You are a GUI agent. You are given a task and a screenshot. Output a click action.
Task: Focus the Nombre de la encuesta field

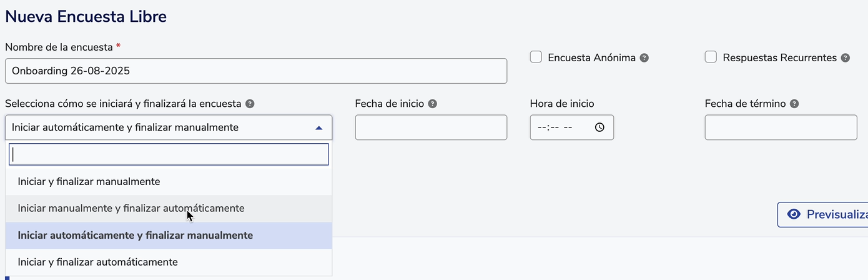(255, 71)
